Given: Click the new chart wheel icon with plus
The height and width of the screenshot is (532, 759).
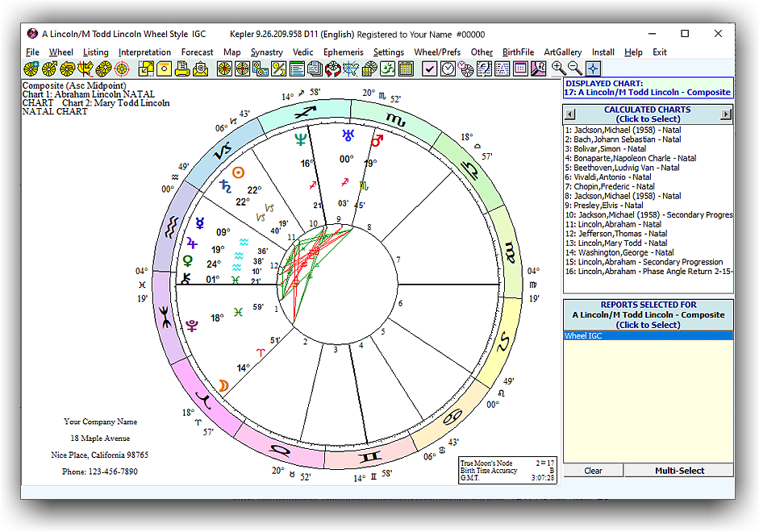Looking at the screenshot, I should point(31,69).
